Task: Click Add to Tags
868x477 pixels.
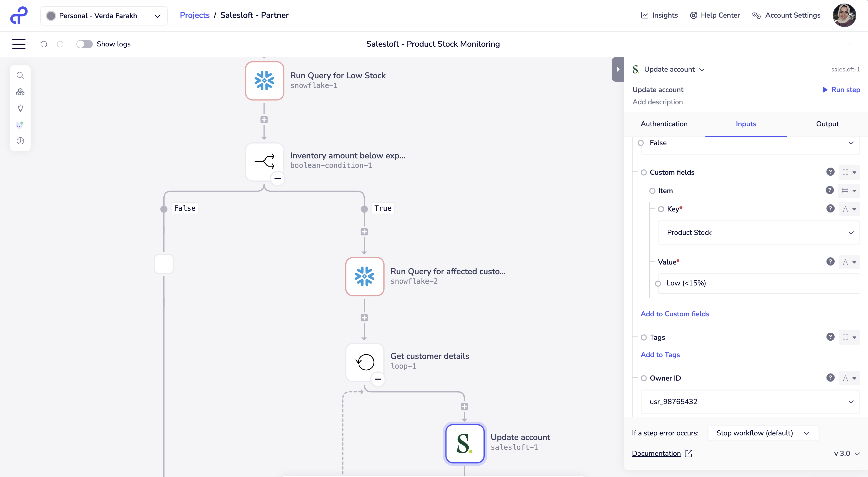Action: pyautogui.click(x=660, y=355)
